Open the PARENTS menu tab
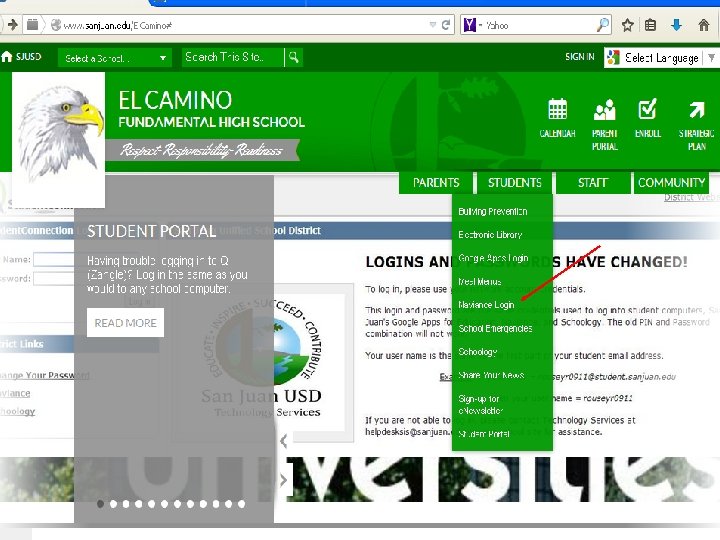720x540 pixels. [x=436, y=183]
